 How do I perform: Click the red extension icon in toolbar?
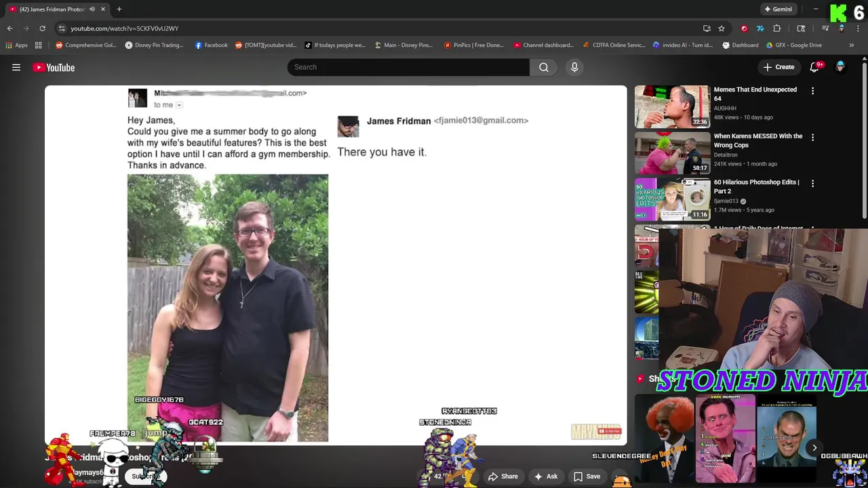click(744, 28)
